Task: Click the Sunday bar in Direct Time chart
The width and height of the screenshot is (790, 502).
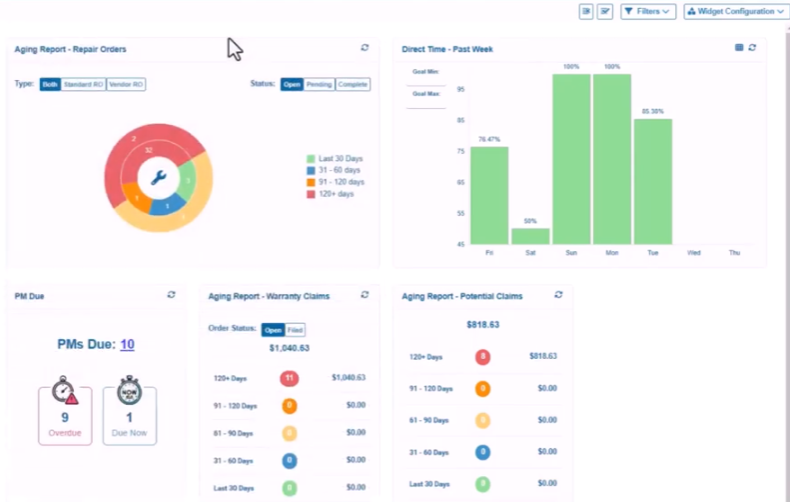Action: point(571,158)
